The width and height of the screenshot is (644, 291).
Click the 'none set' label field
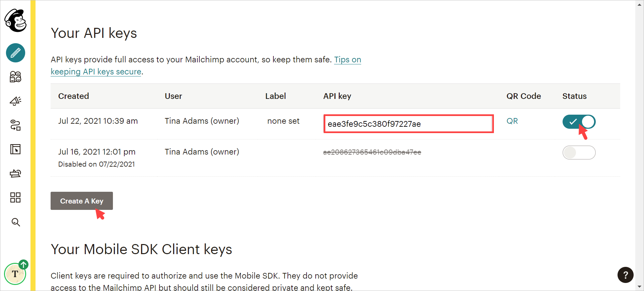[x=283, y=121]
